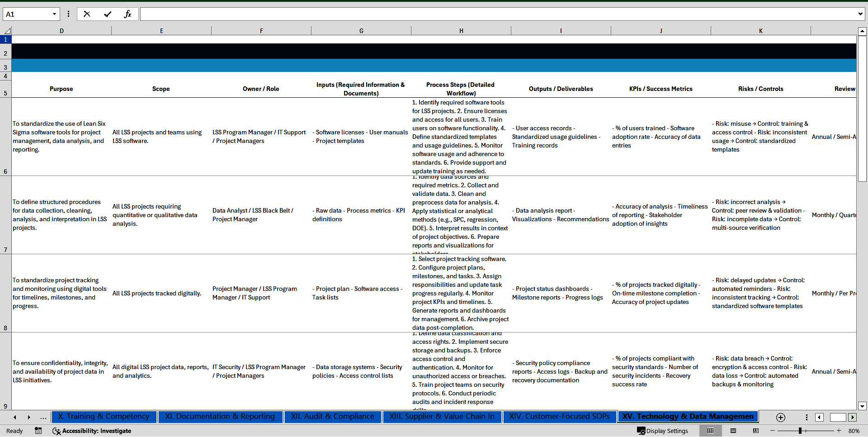
Task: Open the Name Box dropdown arrow
Action: (54, 14)
